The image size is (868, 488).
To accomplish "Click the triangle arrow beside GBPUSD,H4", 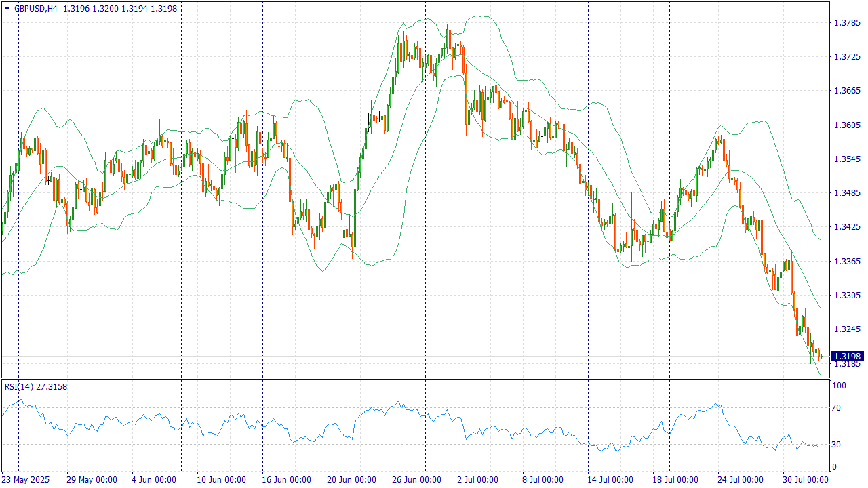I will (7, 8).
